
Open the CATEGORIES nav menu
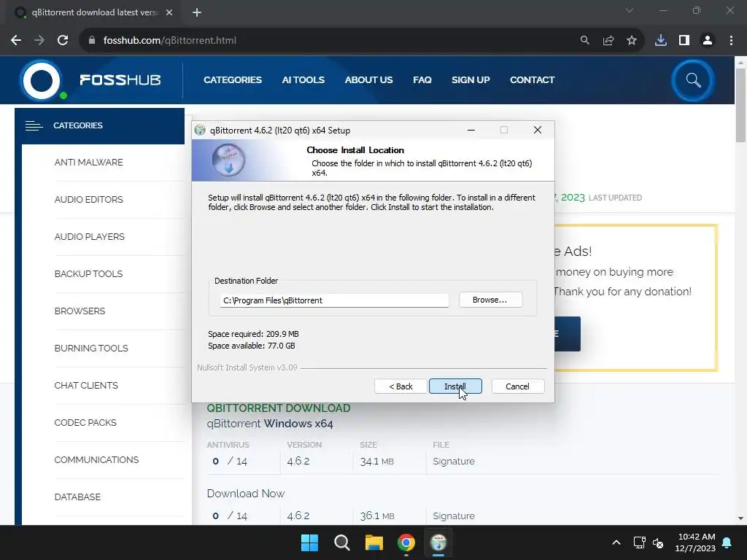coord(233,80)
